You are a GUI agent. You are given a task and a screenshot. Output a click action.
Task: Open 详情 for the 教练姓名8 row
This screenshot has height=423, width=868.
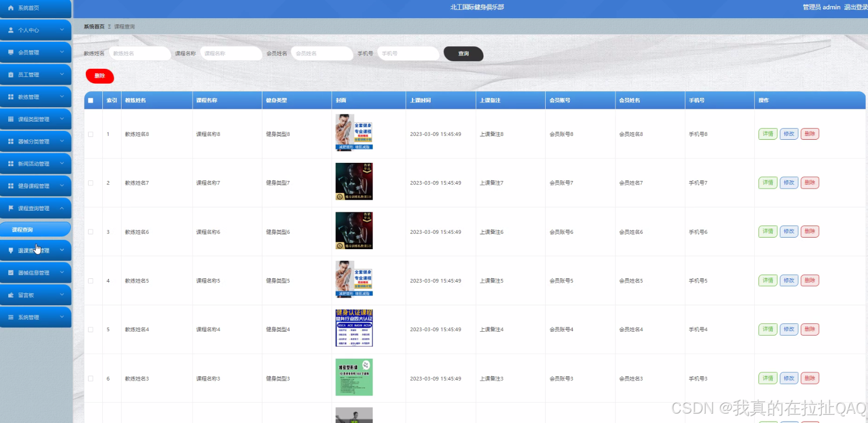(x=768, y=134)
